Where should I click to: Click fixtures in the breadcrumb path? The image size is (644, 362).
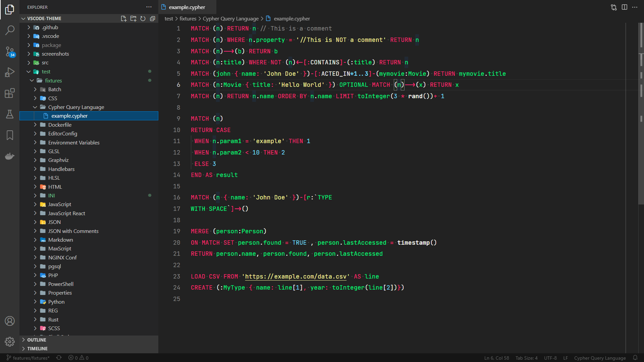[x=187, y=18]
